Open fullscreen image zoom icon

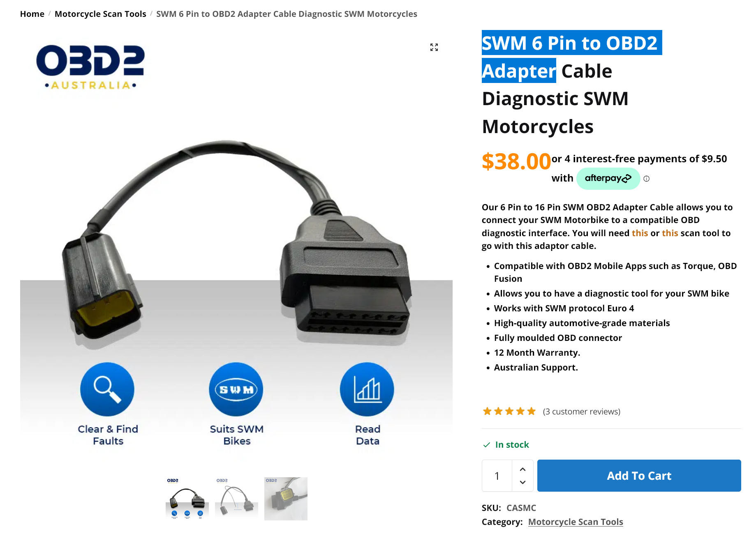pyautogui.click(x=434, y=47)
